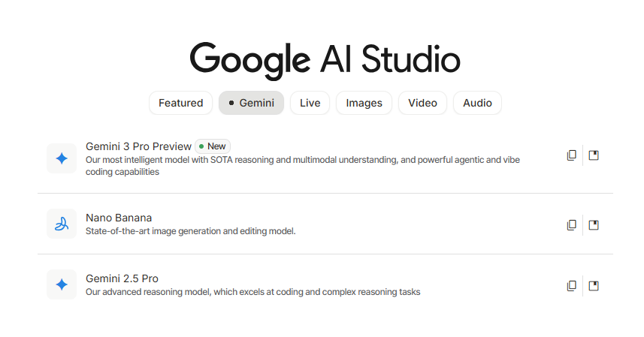This screenshot has width=644, height=337.
Task: Click the 'Our most intelligent model' description
Action: click(x=303, y=166)
